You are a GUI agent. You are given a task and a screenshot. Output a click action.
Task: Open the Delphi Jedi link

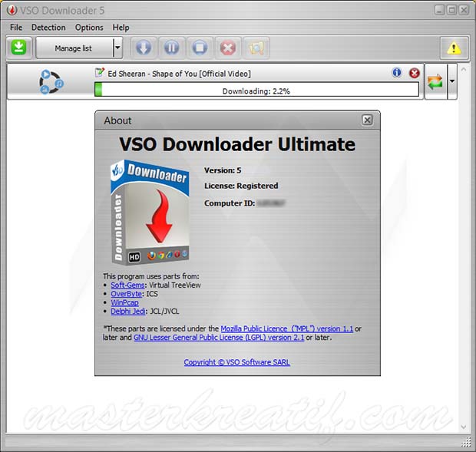point(128,312)
